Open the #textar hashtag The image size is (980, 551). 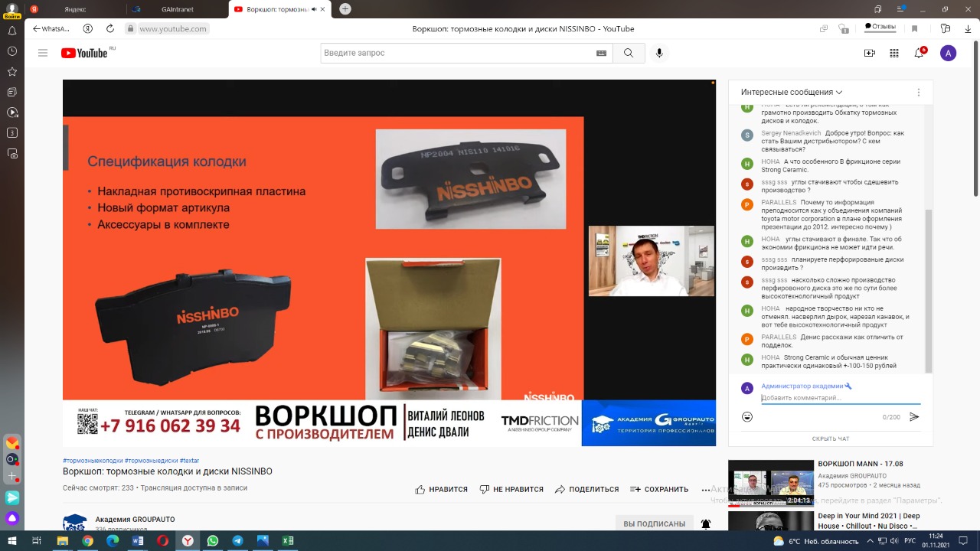(189, 461)
